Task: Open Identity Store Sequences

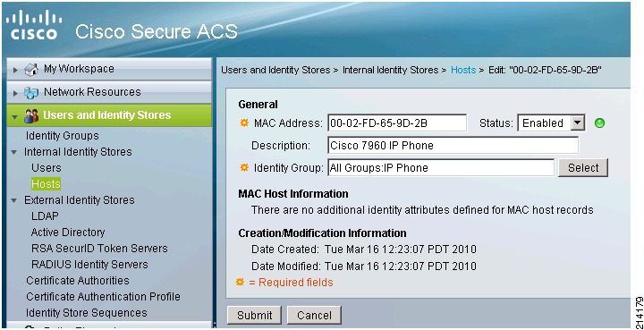Action: tap(86, 313)
